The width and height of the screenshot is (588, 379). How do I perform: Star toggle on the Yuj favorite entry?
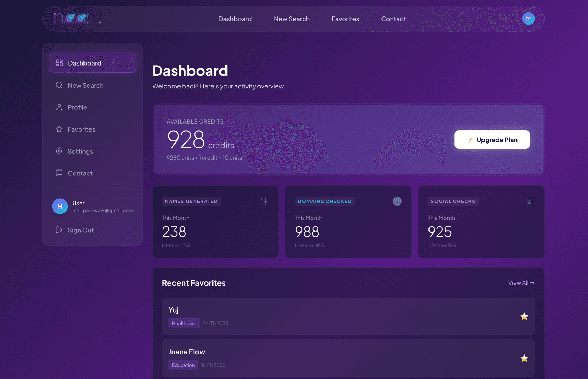point(524,316)
